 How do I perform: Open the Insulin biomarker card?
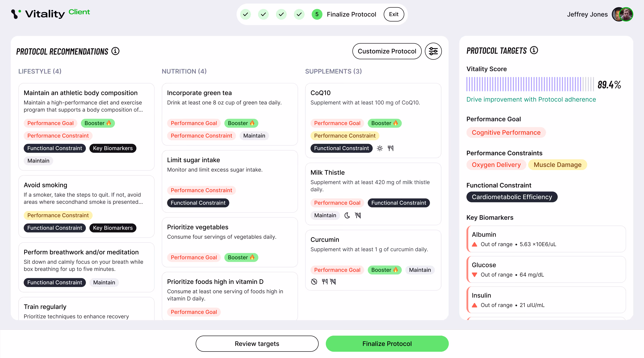coord(546,300)
